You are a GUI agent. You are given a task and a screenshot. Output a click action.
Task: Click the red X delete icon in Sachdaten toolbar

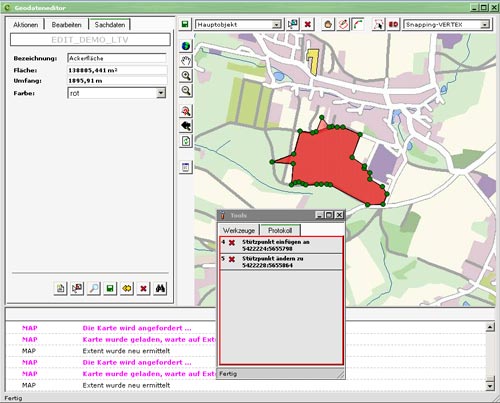[x=143, y=288]
